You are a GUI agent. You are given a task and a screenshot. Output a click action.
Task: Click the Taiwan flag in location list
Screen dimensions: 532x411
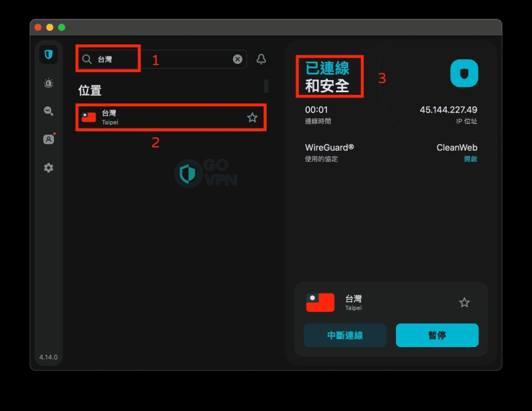pyautogui.click(x=89, y=117)
